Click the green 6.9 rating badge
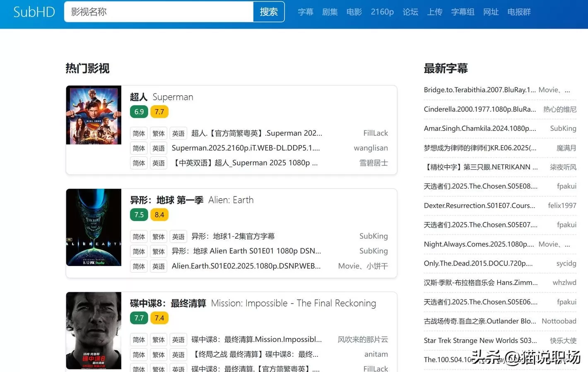Image resolution: width=588 pixels, height=372 pixels. pos(139,112)
